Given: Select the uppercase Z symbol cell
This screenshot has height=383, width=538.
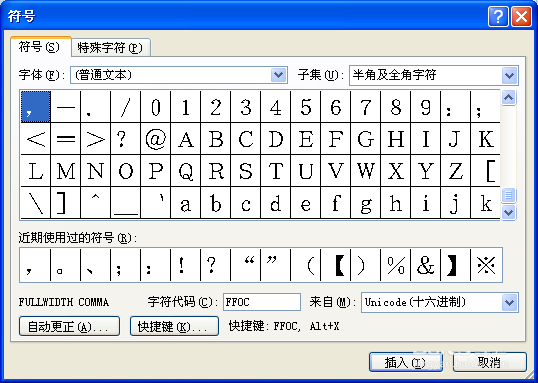Looking at the screenshot, I should tap(455, 171).
